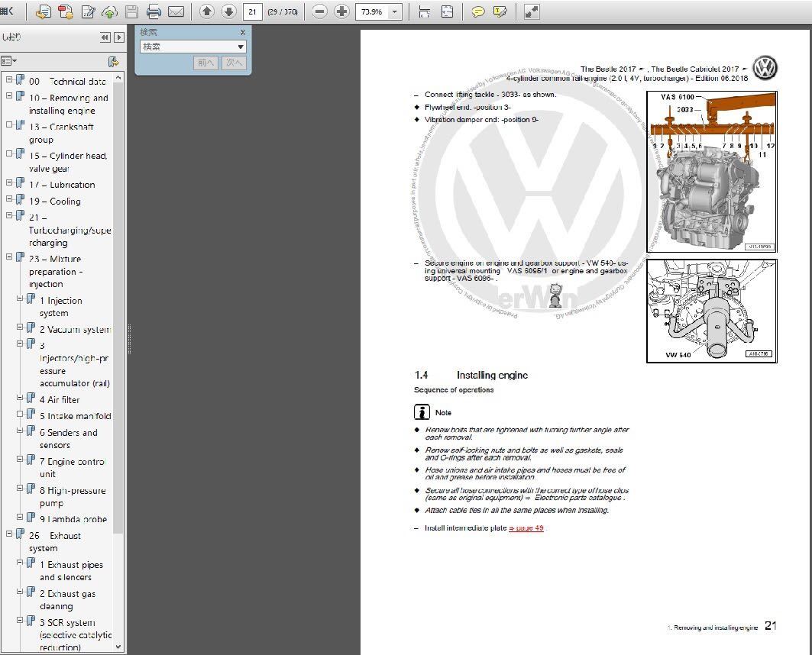
Task: Open the '5 Intake manifold' bookmark
Action: click(x=75, y=416)
